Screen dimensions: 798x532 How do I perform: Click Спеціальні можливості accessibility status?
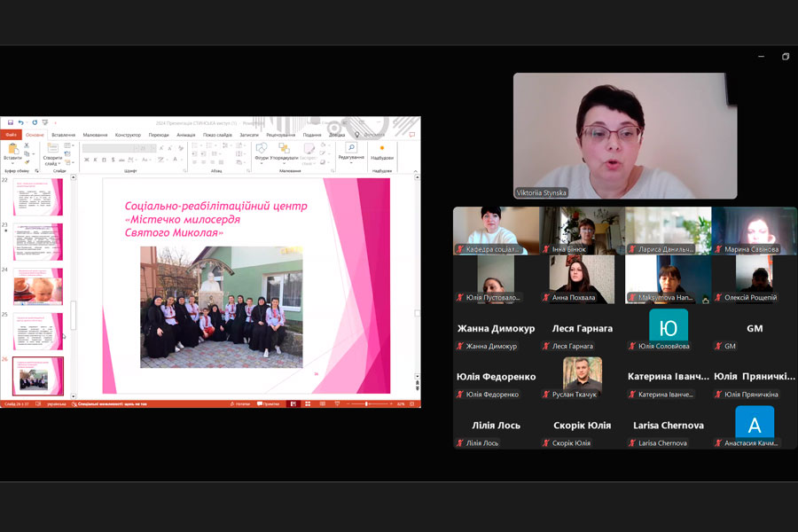109,404
